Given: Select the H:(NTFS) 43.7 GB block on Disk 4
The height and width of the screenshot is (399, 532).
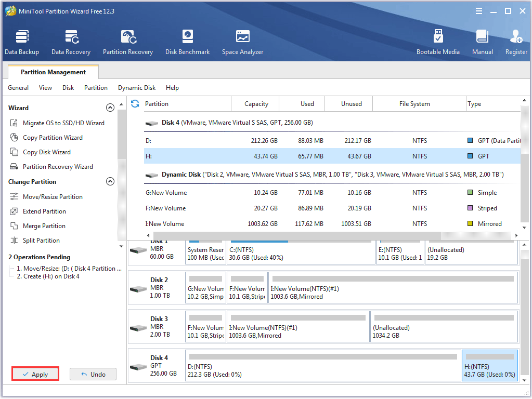Looking at the screenshot, I should pos(489,365).
